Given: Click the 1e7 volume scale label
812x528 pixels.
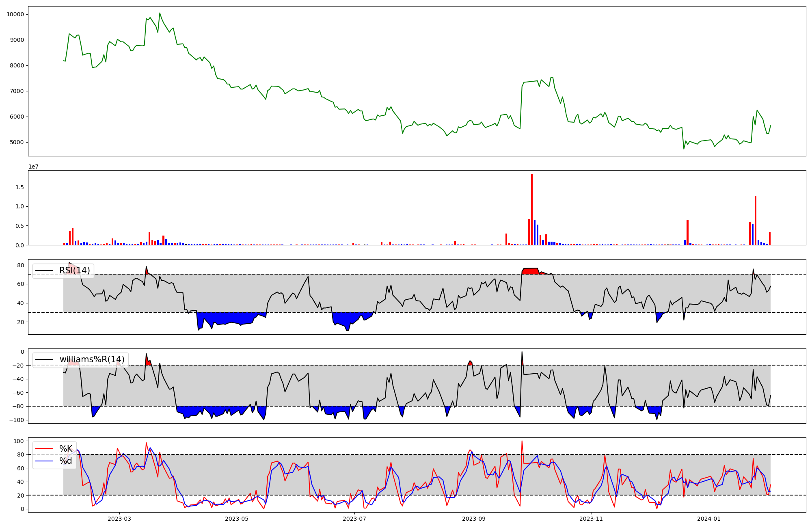Looking at the screenshot, I should click(33, 167).
